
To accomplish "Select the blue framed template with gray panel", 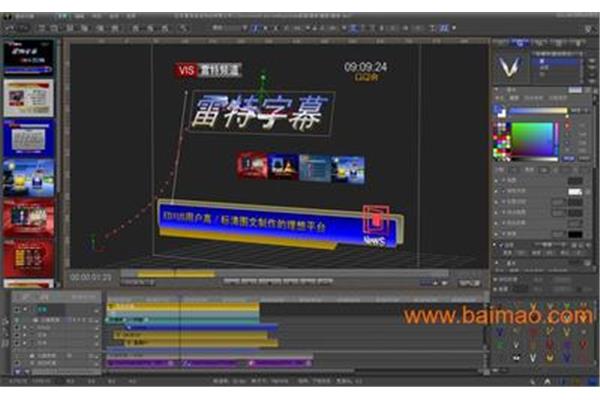I will (28, 139).
